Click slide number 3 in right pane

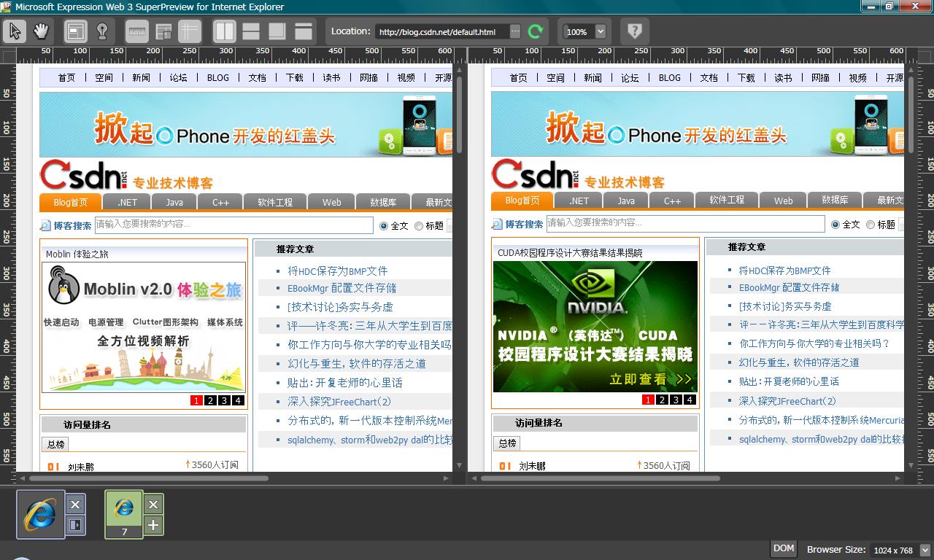676,400
